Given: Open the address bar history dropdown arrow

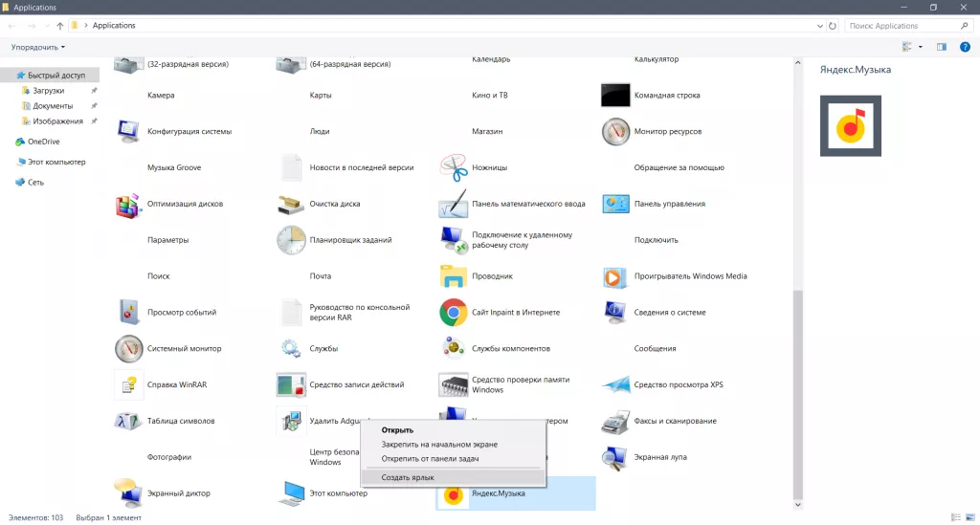Looking at the screenshot, I should coord(819,26).
